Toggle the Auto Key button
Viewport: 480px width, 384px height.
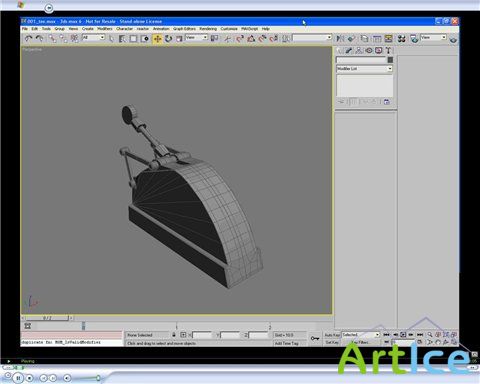(x=332, y=335)
